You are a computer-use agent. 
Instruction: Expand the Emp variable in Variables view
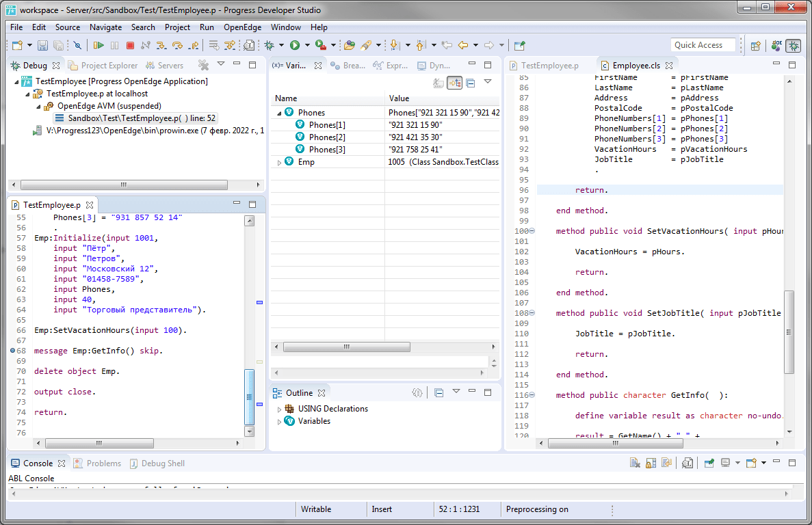click(x=279, y=163)
